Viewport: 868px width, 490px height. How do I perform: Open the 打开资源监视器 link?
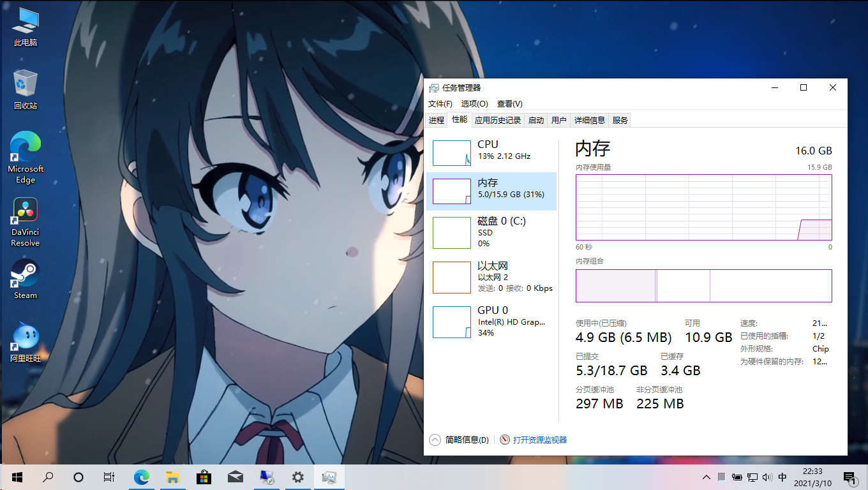point(540,440)
